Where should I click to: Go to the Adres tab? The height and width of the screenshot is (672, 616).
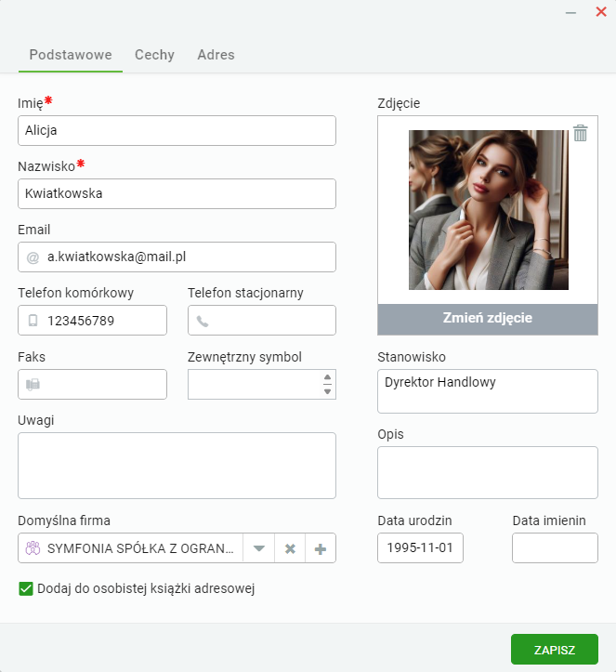click(216, 55)
